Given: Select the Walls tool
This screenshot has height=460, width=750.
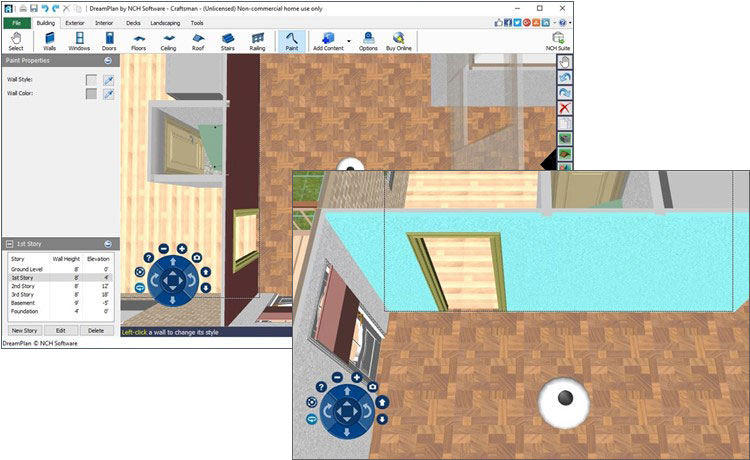Looking at the screenshot, I should (50, 40).
